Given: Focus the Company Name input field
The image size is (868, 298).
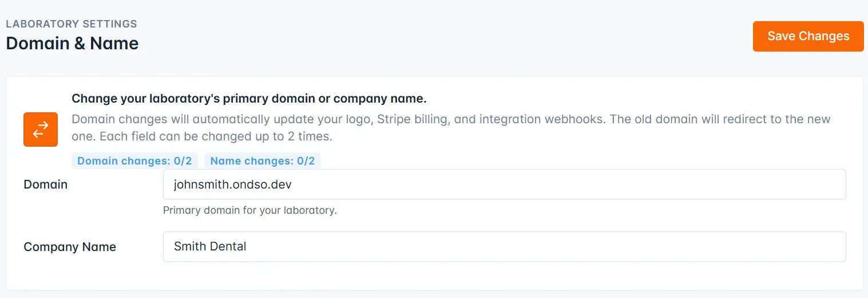Looking at the screenshot, I should (x=504, y=247).
